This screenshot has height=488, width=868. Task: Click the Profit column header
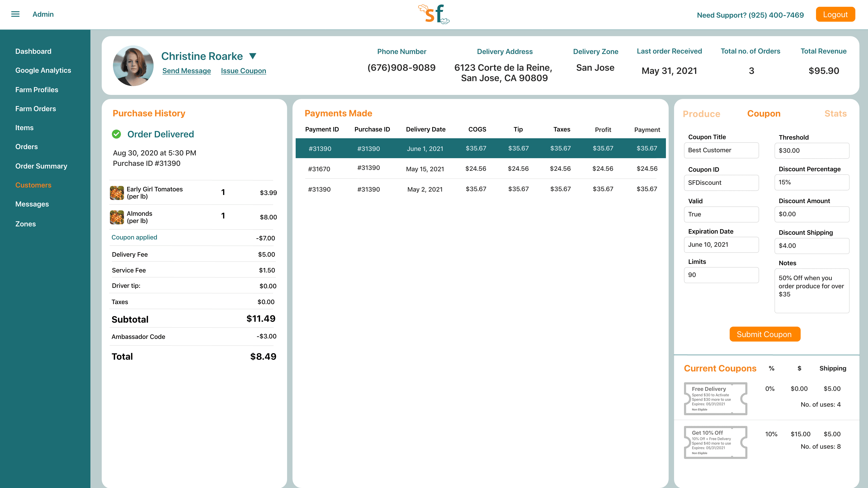tap(603, 130)
